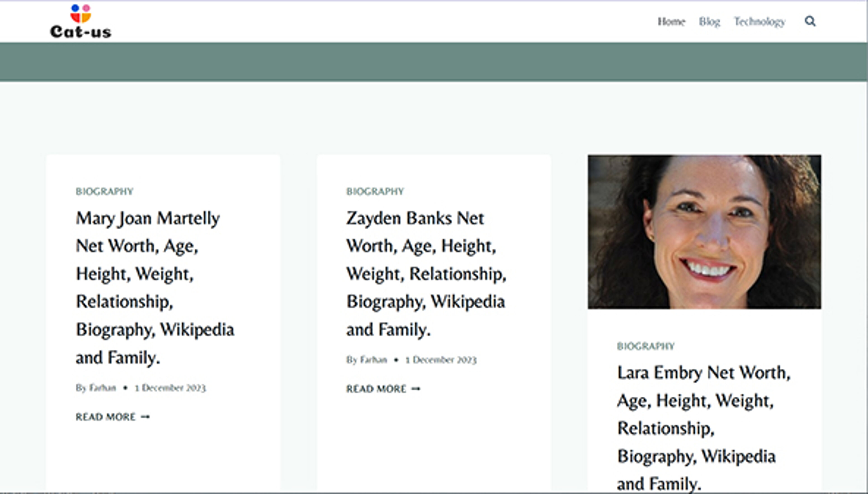868x494 pixels.
Task: Click Biography category above Zayden Banks
Action: 375,191
